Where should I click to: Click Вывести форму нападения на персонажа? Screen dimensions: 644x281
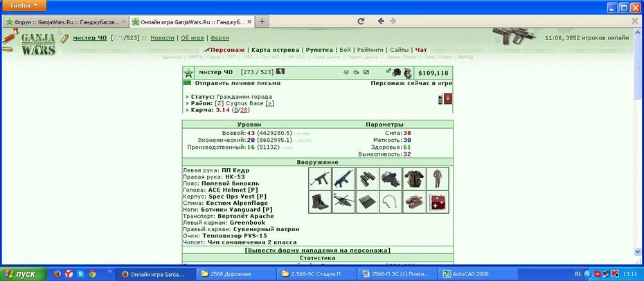[317, 251]
